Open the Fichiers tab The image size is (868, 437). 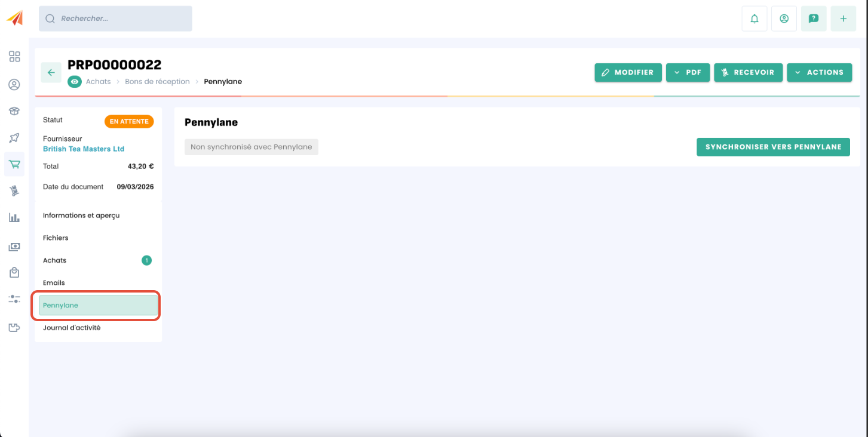pos(99,238)
